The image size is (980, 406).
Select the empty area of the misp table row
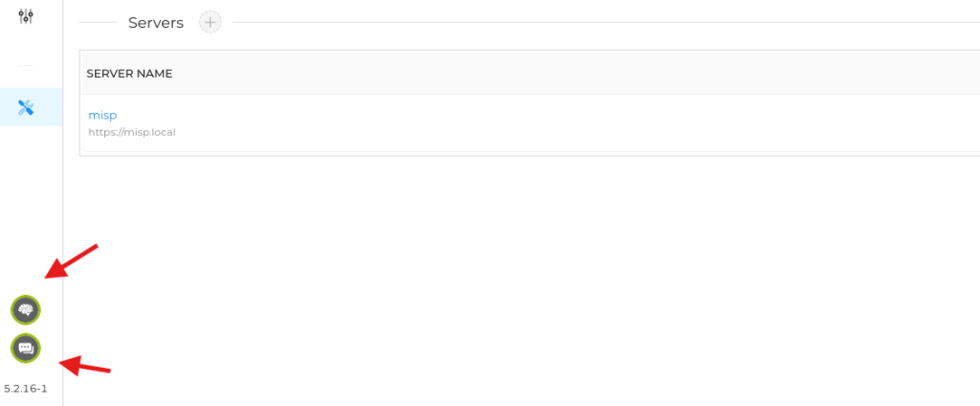tap(574, 123)
